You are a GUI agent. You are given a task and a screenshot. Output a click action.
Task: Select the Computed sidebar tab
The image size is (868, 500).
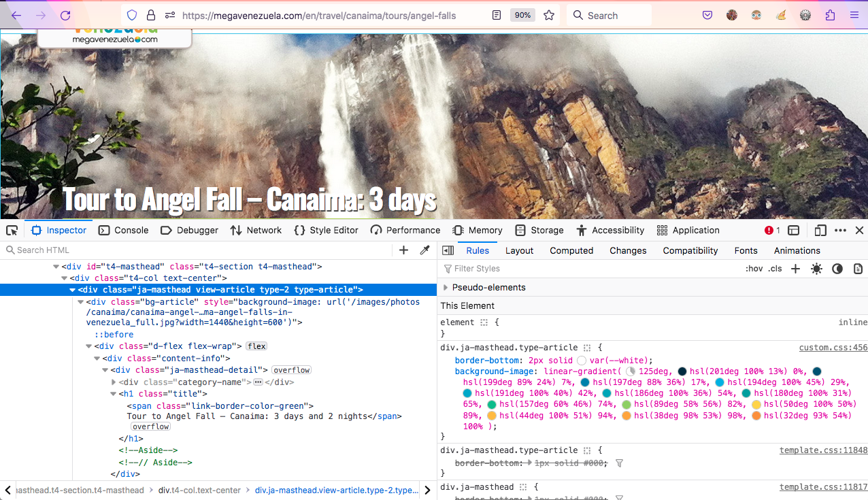tap(571, 250)
